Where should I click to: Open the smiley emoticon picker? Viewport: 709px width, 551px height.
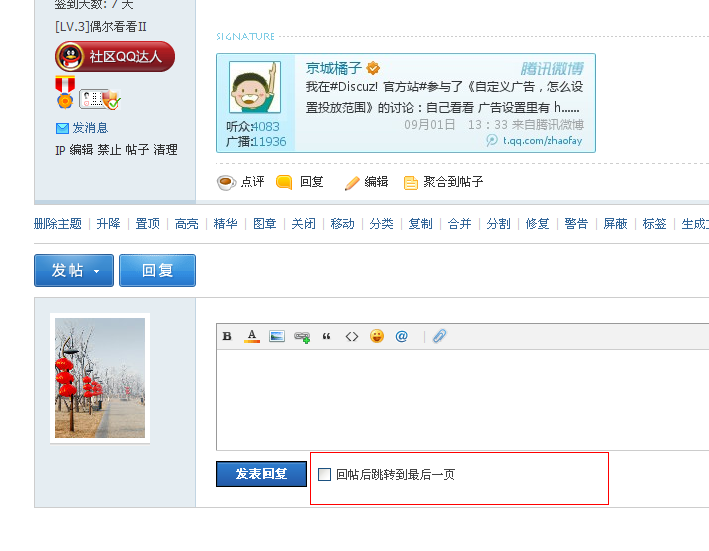tap(377, 336)
